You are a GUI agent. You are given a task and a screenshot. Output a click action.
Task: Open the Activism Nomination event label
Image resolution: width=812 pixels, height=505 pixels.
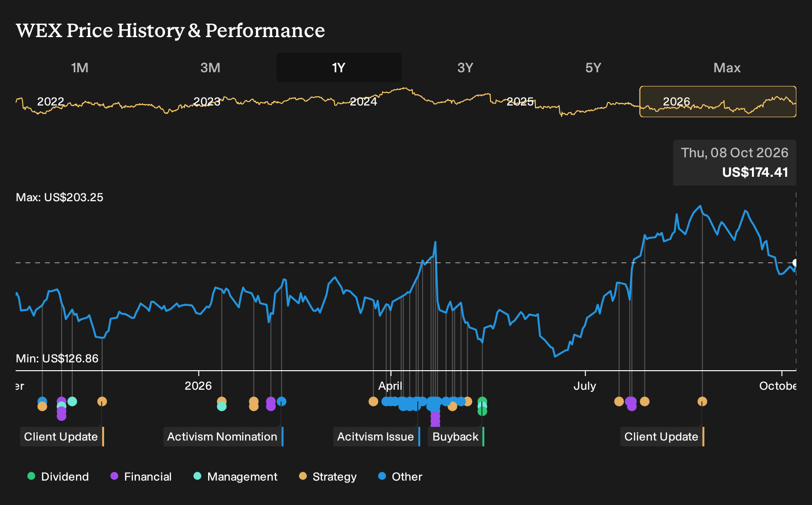pos(223,437)
